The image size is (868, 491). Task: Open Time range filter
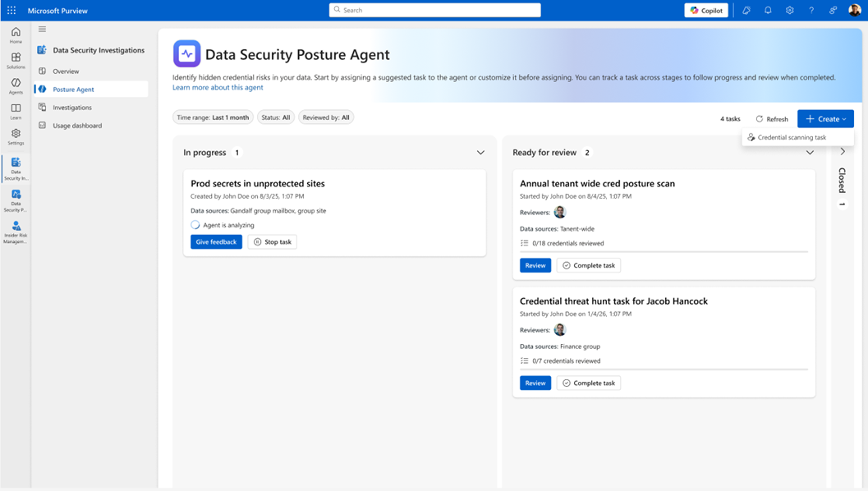click(213, 117)
